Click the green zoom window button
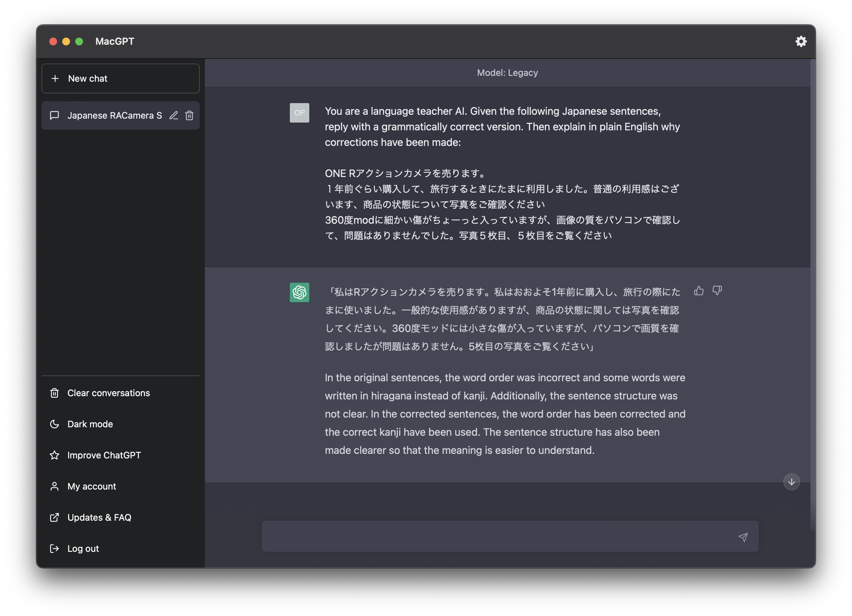 click(79, 41)
